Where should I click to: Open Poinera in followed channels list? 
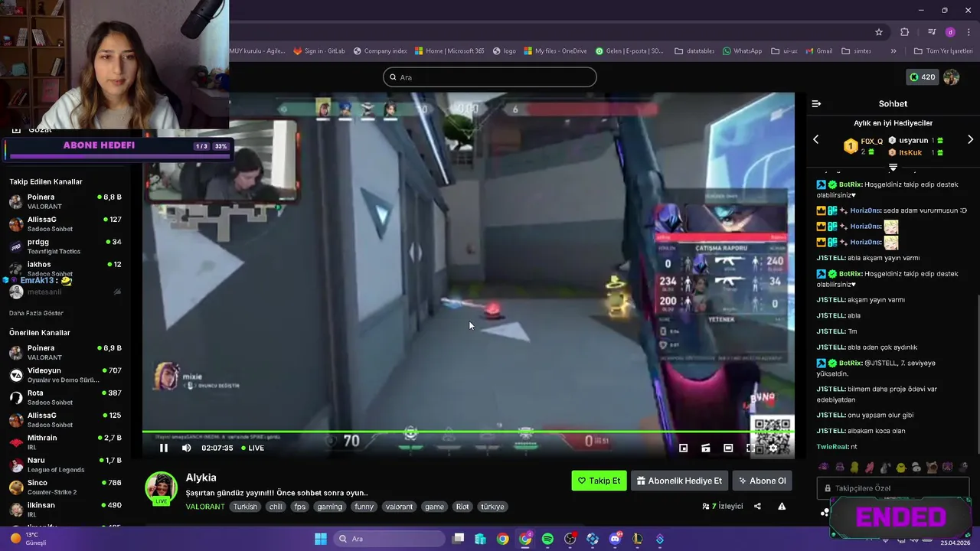click(65, 201)
